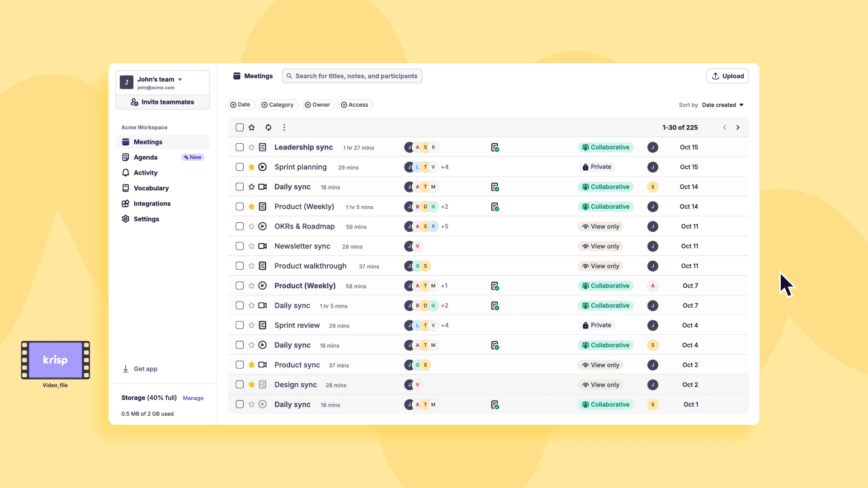Click the document icon on Product walkthrough row
868x488 pixels.
click(x=263, y=266)
